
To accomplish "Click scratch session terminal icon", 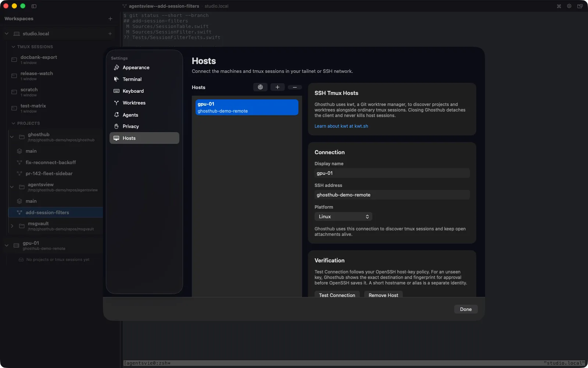I will click(14, 92).
